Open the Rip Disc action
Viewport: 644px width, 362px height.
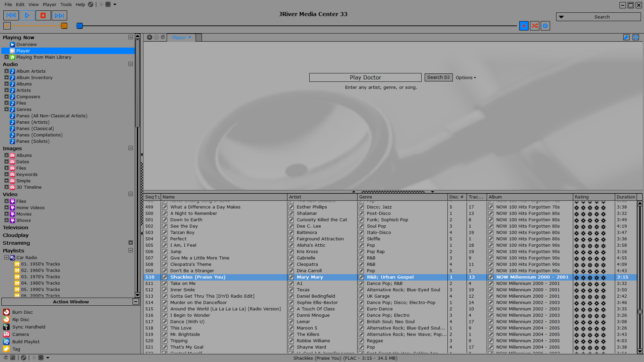click(x=21, y=319)
